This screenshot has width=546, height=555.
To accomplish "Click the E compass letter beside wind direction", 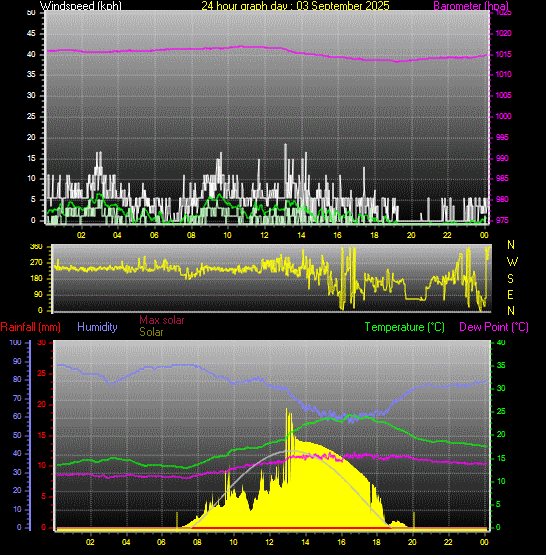I will coord(510,294).
